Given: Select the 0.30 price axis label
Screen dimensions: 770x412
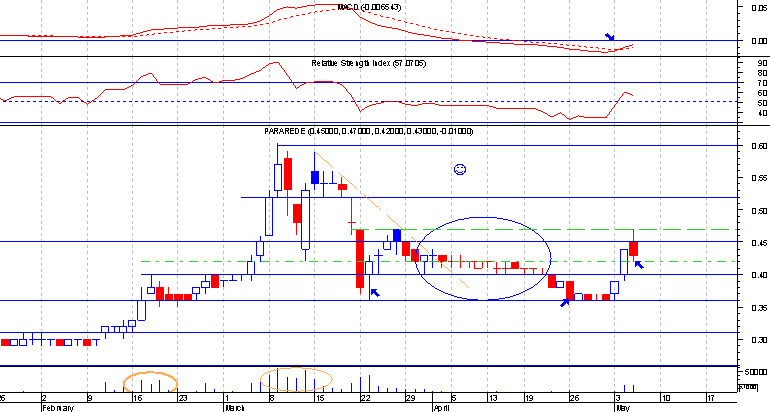Looking at the screenshot, I should click(x=760, y=340).
